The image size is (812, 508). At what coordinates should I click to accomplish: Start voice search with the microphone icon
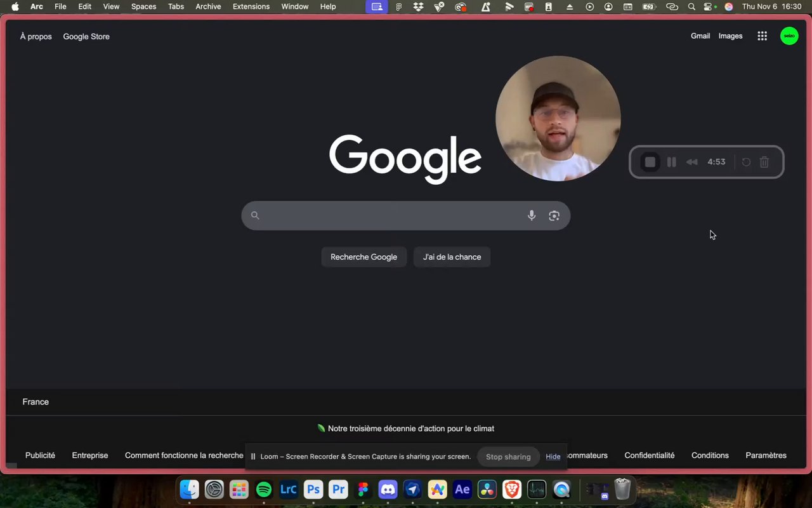[x=532, y=216]
